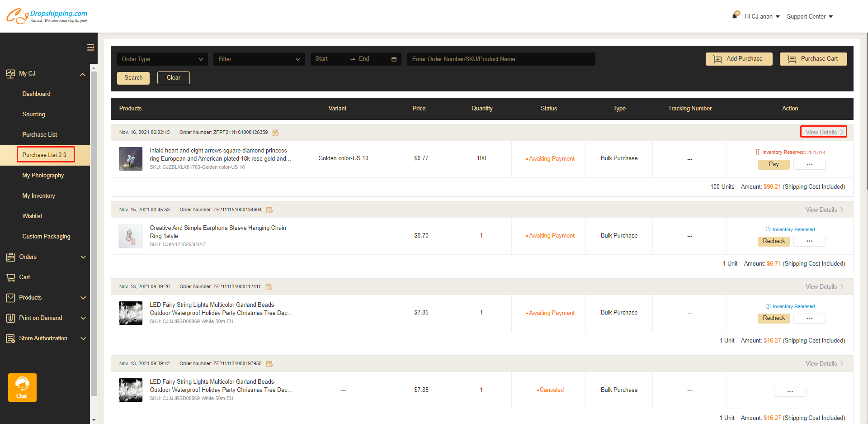Open the Order Type dropdown
Screen dimensions: 868x424
tap(162, 59)
